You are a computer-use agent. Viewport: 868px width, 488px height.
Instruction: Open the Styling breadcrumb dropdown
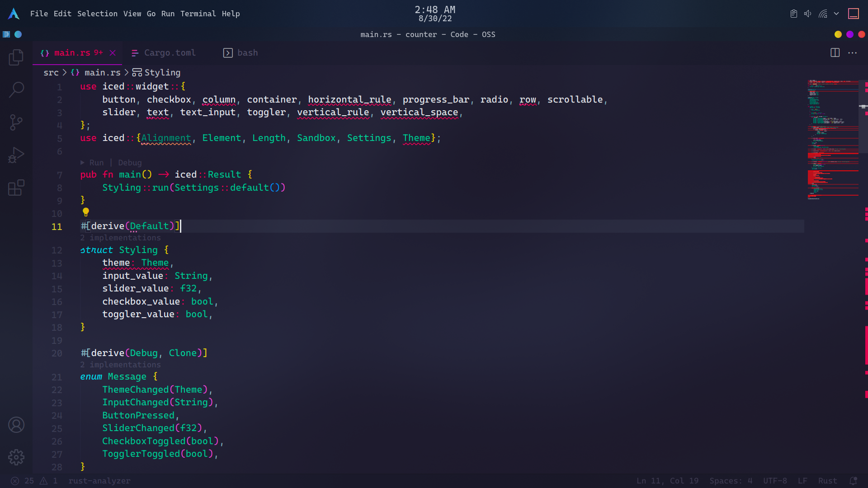[162, 72]
